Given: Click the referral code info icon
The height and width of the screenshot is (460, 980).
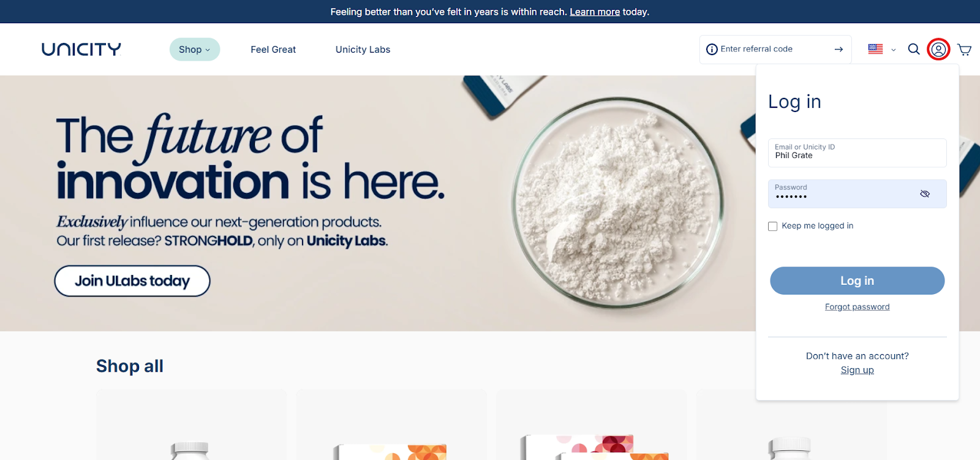Looking at the screenshot, I should click(x=712, y=49).
